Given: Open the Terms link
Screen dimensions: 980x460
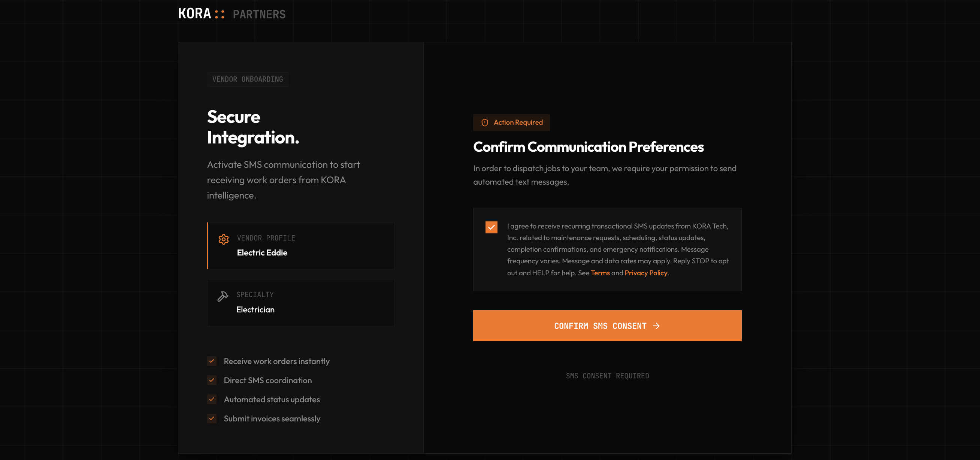Looking at the screenshot, I should click(600, 273).
